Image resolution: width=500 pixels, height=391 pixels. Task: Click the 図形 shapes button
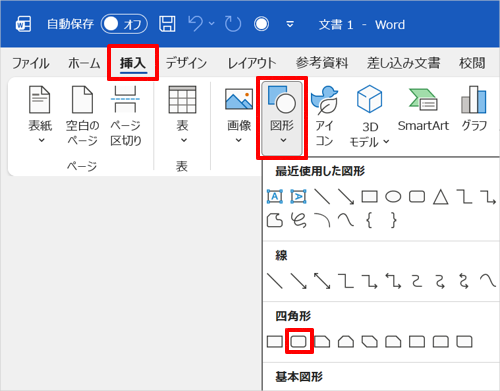pos(282,118)
